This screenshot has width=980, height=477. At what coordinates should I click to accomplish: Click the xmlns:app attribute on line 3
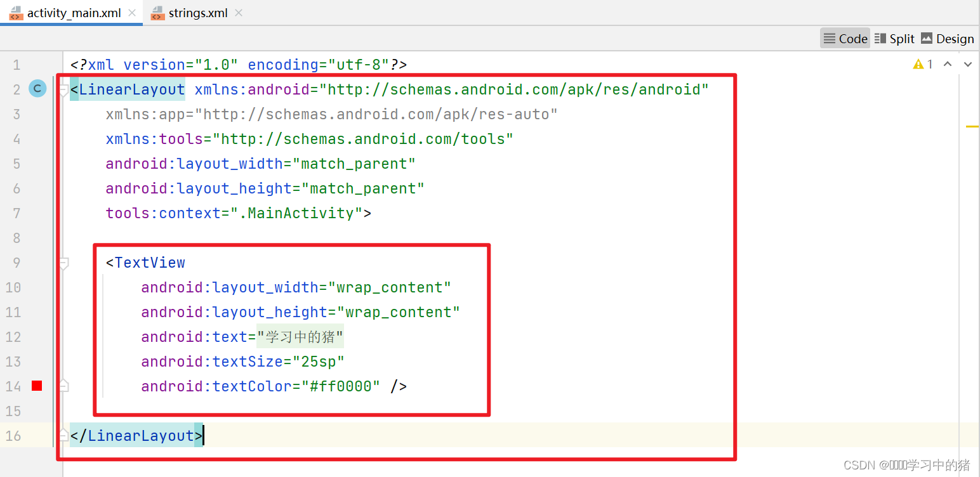(x=332, y=114)
